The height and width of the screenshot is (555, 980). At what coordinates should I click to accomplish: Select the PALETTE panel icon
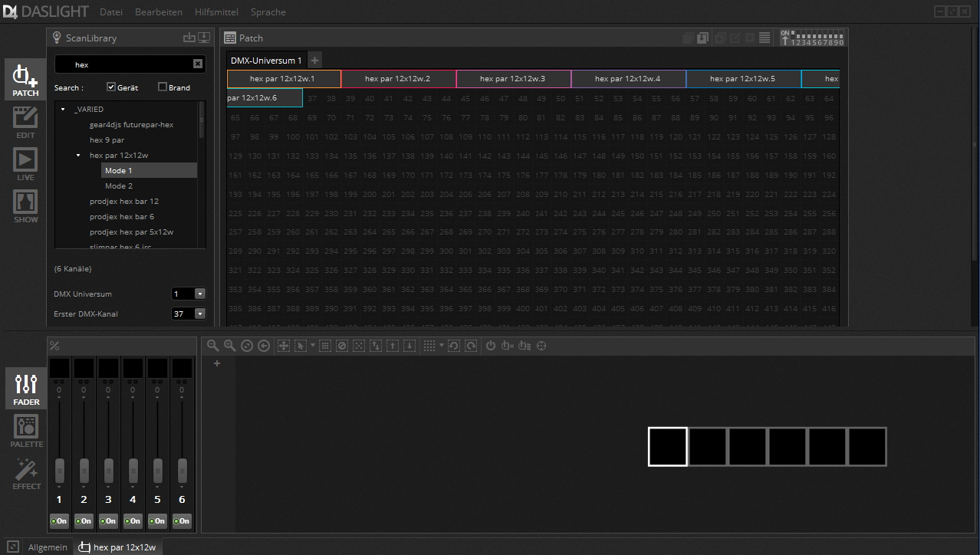tap(25, 431)
